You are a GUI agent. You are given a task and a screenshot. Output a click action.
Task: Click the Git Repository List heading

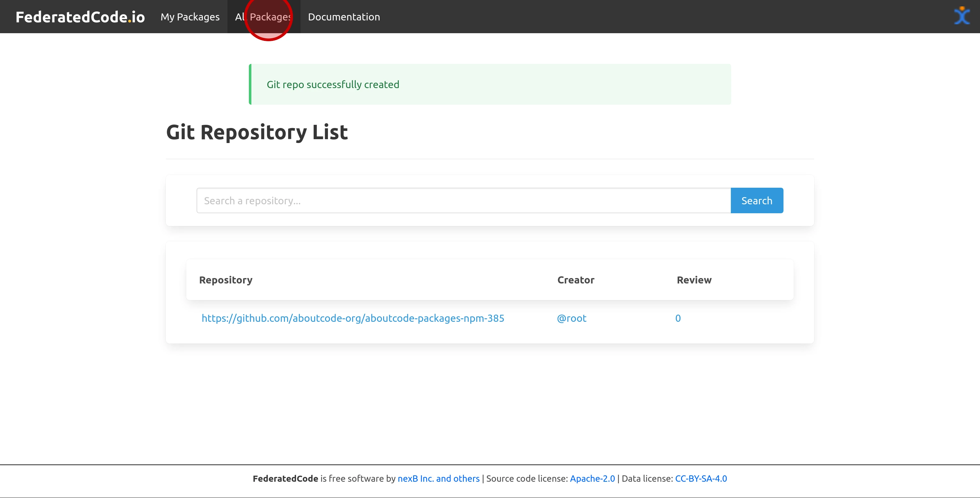257,132
